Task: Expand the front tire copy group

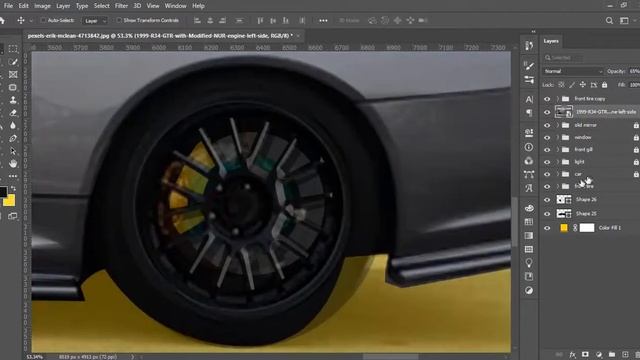Action: 558,99
